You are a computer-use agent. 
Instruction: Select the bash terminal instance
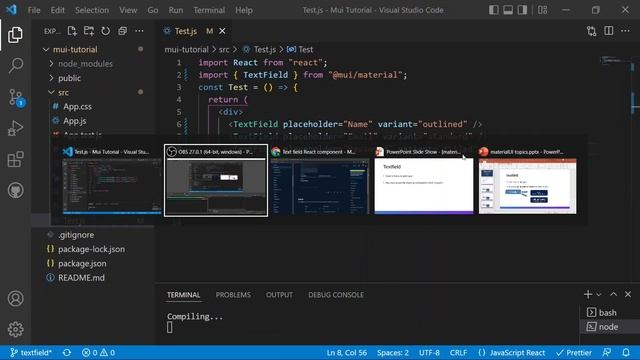click(608, 313)
